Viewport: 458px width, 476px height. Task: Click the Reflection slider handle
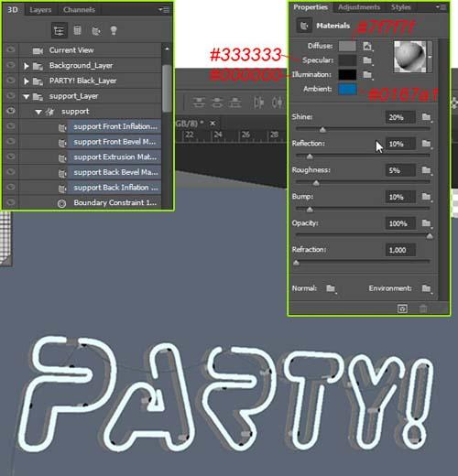click(310, 157)
